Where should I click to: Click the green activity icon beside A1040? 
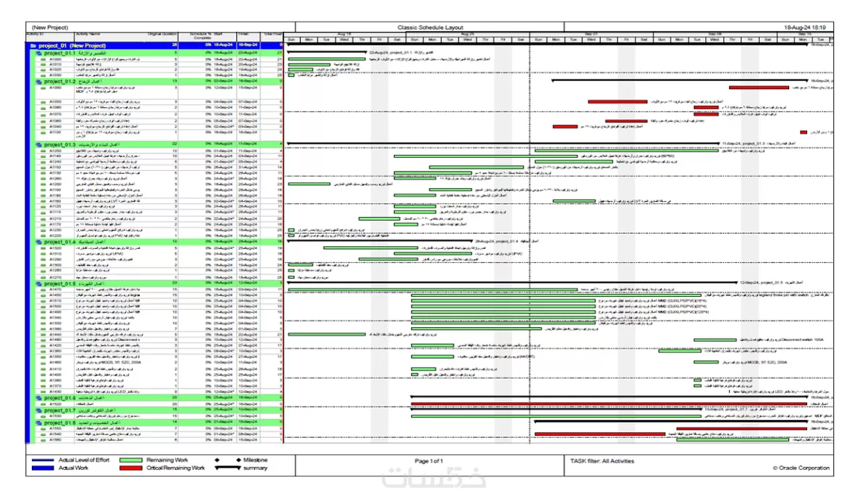[43, 126]
